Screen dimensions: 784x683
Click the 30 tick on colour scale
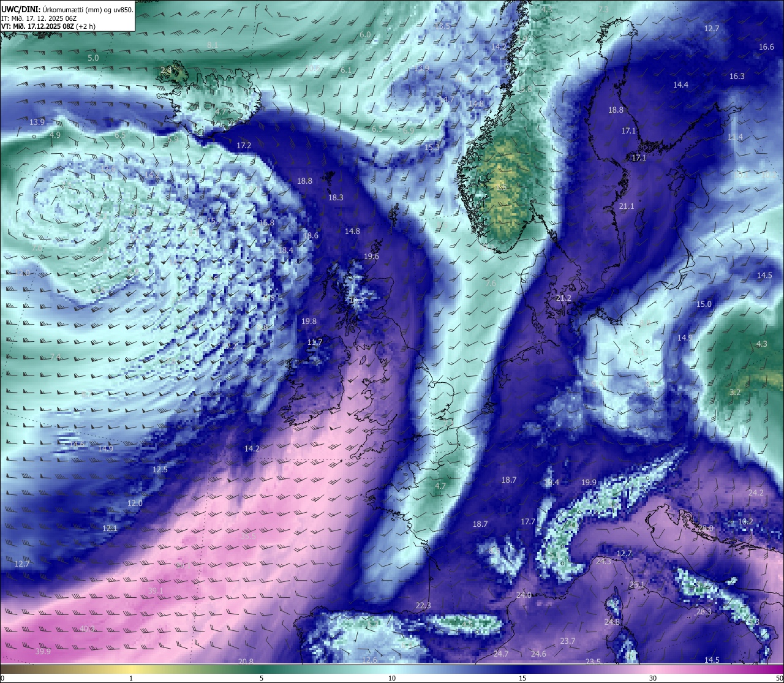(x=653, y=678)
